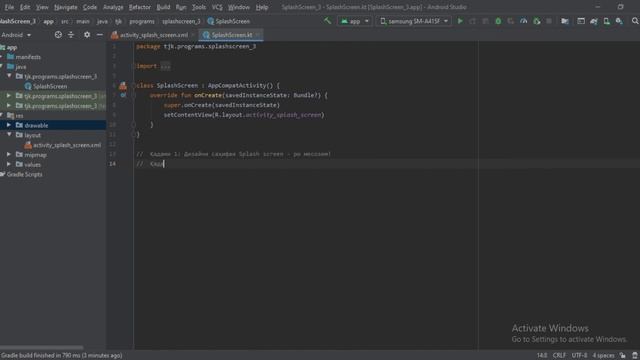Click the Make Project hammer icon
Screen dimensions: 640x360
pyautogui.click(x=327, y=21)
